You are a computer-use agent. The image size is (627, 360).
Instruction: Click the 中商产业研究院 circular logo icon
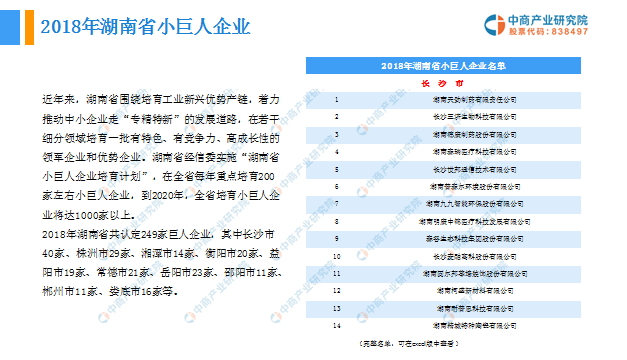[x=495, y=25]
